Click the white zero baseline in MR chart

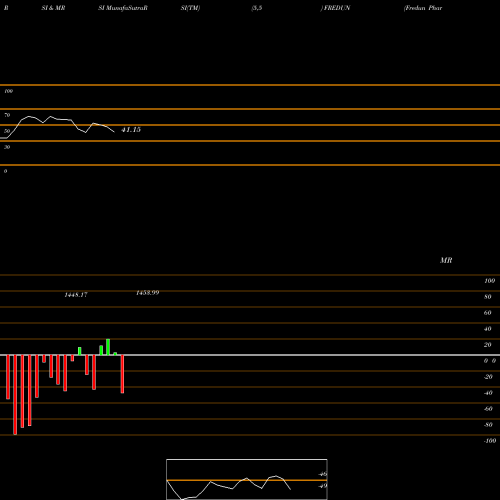tap(250, 355)
